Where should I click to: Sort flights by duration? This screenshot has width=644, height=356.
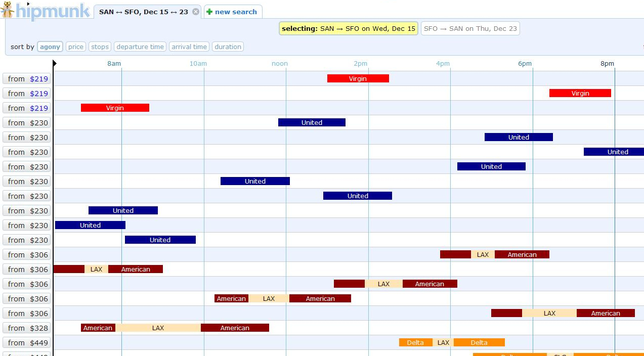point(228,47)
